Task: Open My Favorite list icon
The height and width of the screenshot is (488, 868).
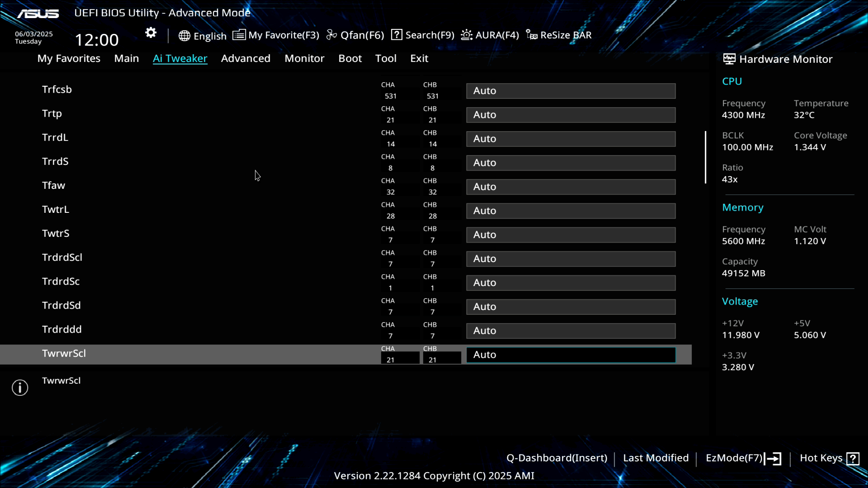Action: pyautogui.click(x=239, y=35)
